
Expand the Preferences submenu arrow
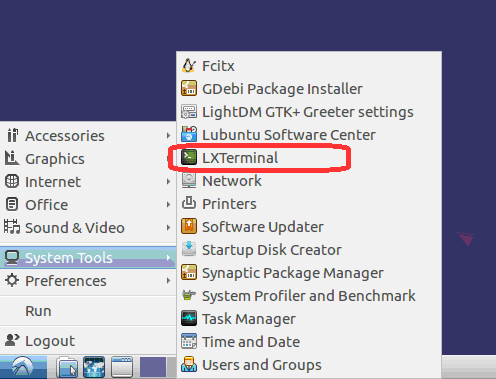coord(168,281)
